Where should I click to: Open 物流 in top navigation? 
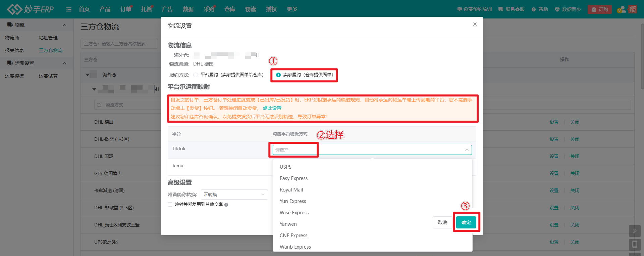(251, 9)
